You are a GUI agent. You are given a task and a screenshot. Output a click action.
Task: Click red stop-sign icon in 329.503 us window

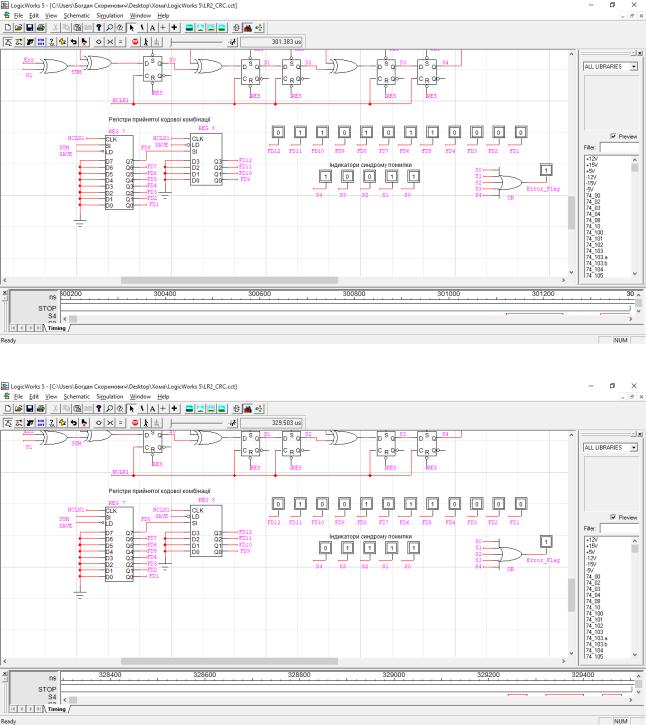[135, 423]
